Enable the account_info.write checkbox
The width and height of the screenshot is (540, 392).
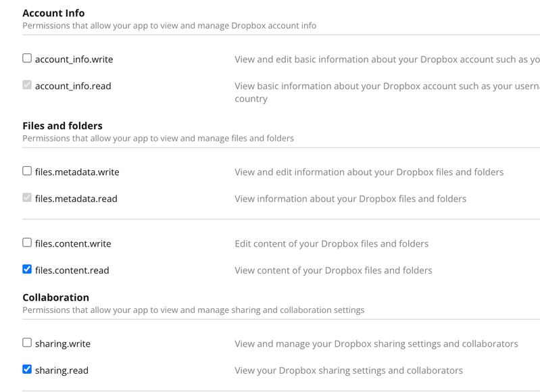point(27,59)
